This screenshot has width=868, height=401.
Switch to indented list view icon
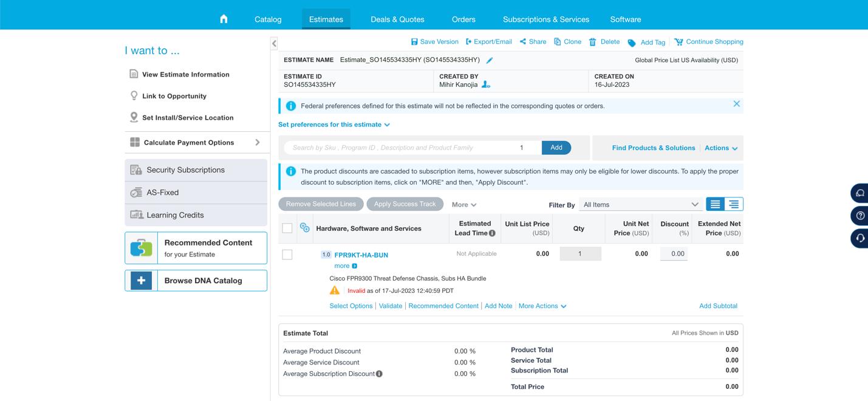click(x=734, y=204)
